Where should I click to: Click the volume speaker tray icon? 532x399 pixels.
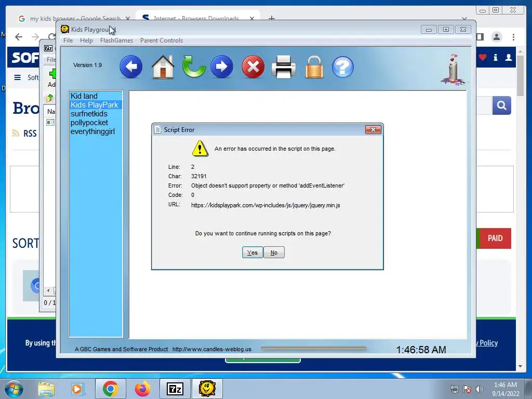tap(479, 389)
